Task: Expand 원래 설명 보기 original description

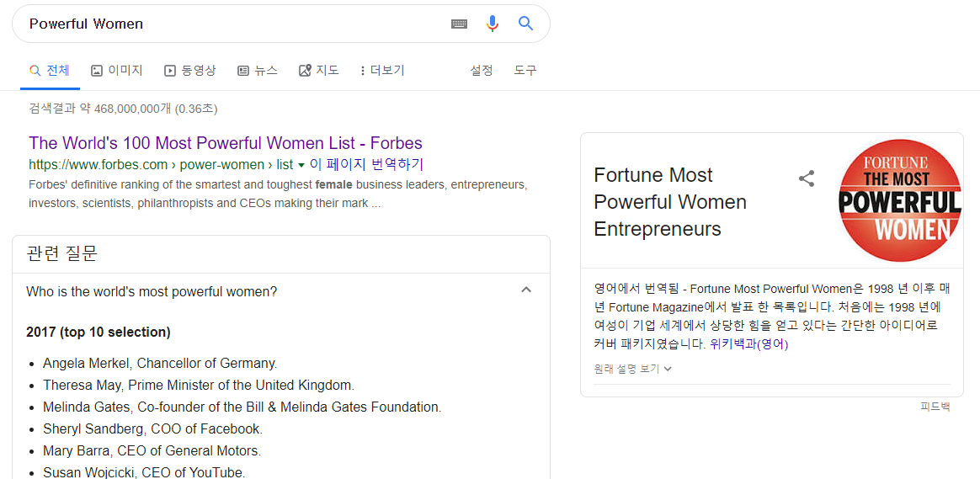Action: (633, 369)
